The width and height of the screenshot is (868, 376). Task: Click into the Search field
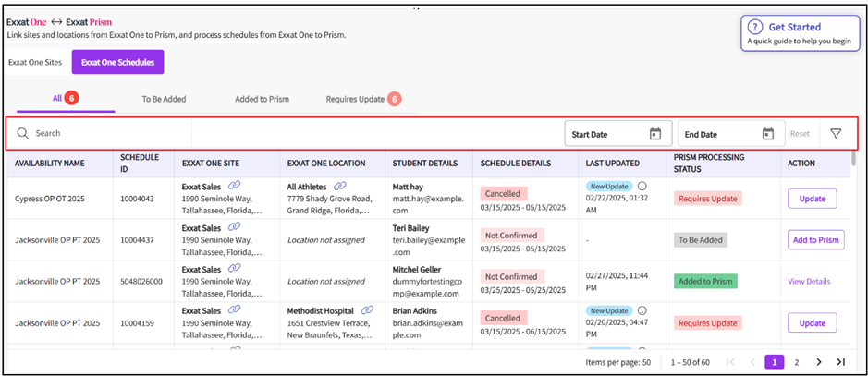(99, 133)
